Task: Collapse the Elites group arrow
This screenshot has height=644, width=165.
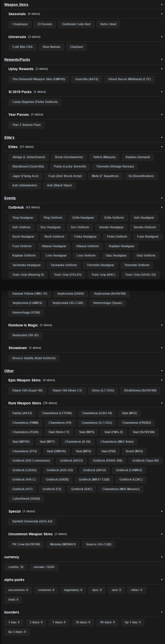Action: (x=162, y=147)
